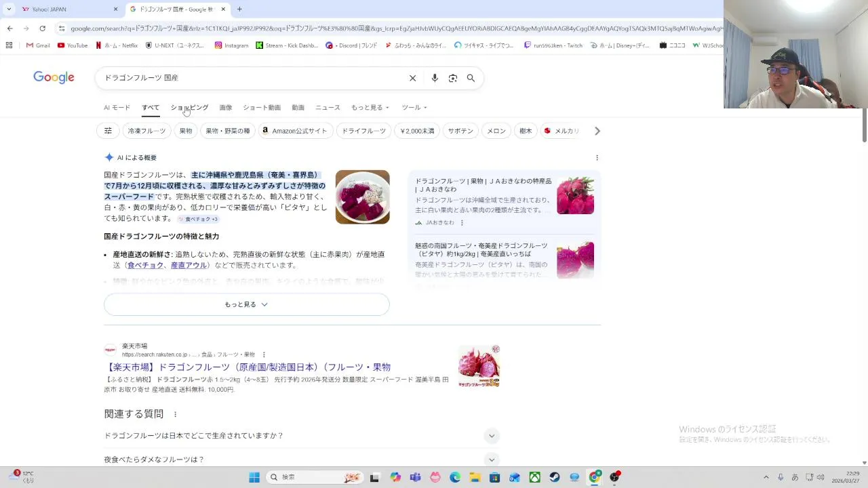This screenshot has height=488, width=868.
Task: Open 食べチョク +3 source chip
Action: coord(198,219)
